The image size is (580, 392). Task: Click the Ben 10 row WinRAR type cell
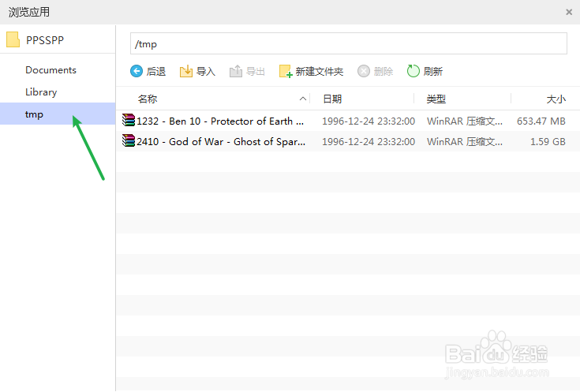coord(465,121)
